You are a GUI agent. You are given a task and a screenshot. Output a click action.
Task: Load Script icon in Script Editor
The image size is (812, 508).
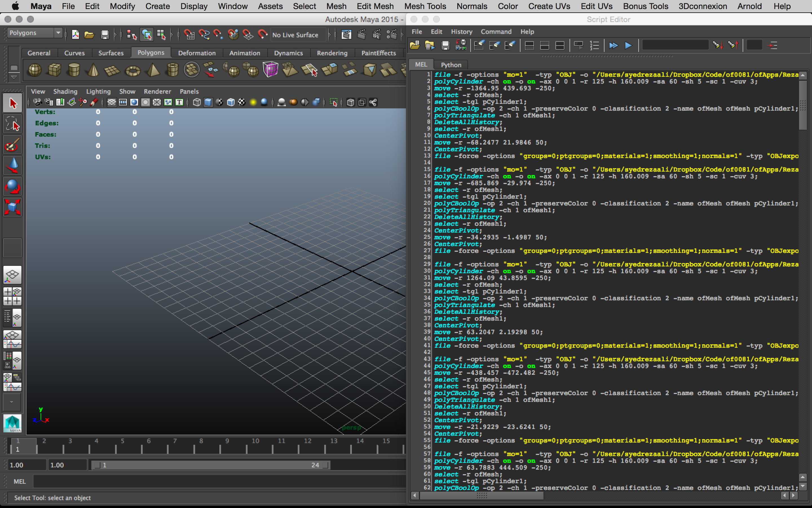[415, 45]
